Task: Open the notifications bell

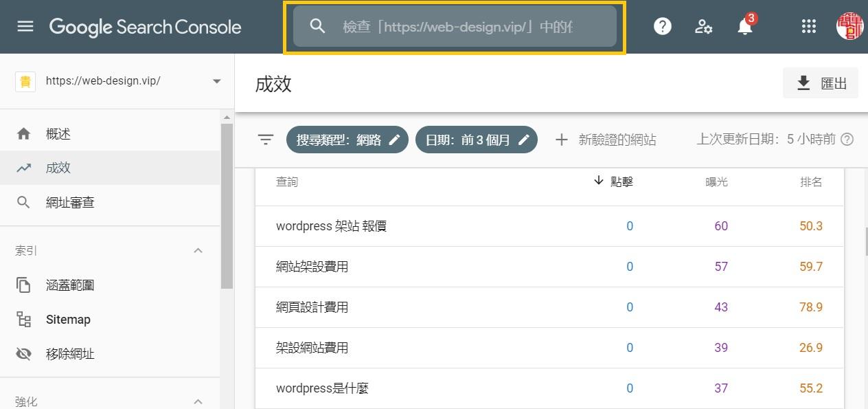Action: pos(745,26)
